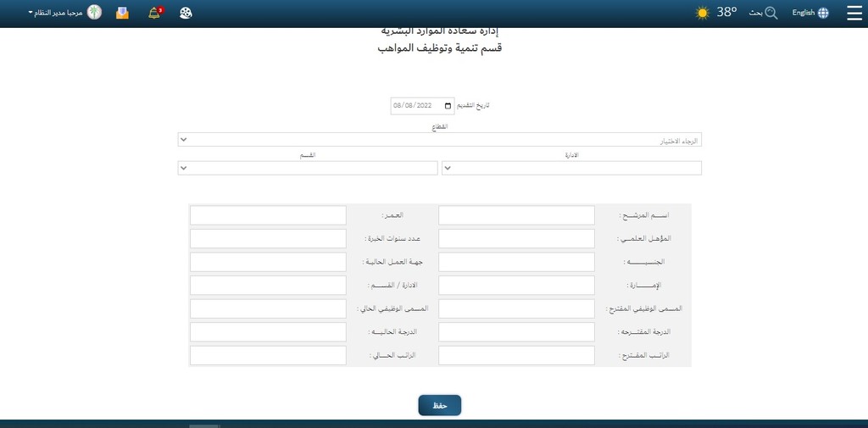Click the globe language icon
The height and width of the screenshot is (428, 868).
[x=823, y=14]
